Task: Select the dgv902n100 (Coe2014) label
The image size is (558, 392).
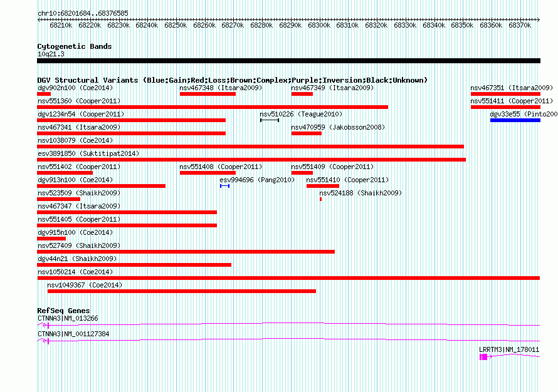Action: coord(75,88)
